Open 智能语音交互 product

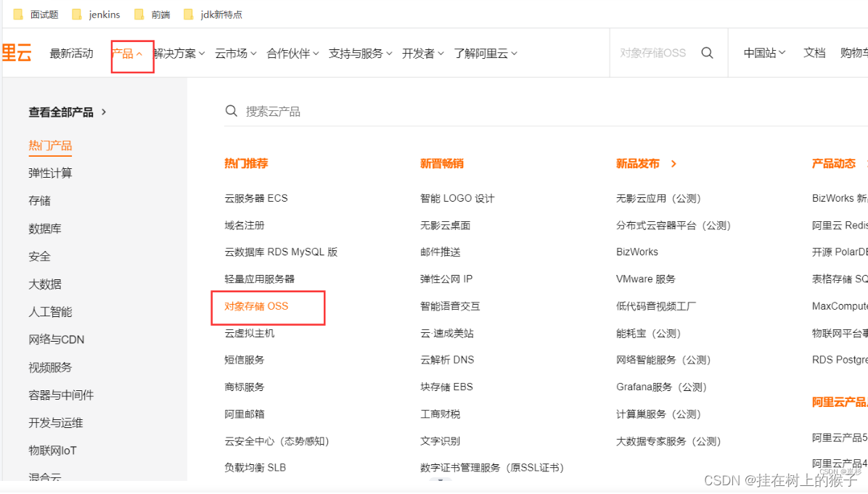point(450,306)
